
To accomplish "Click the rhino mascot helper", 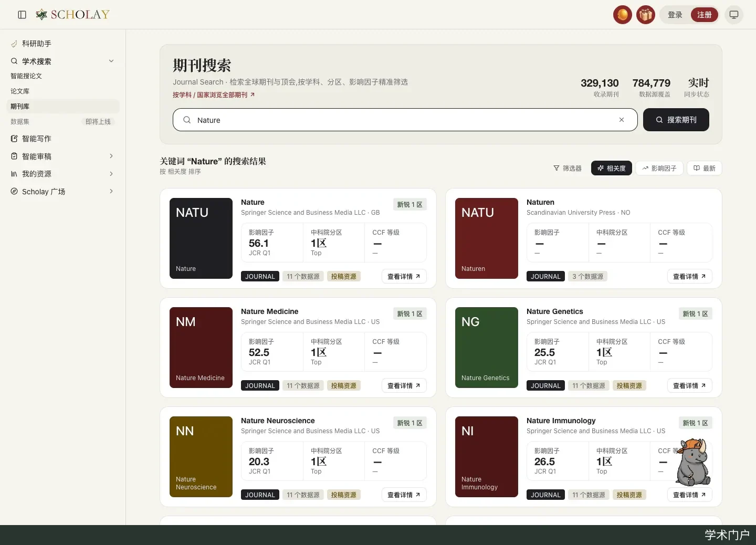I will click(x=693, y=462).
